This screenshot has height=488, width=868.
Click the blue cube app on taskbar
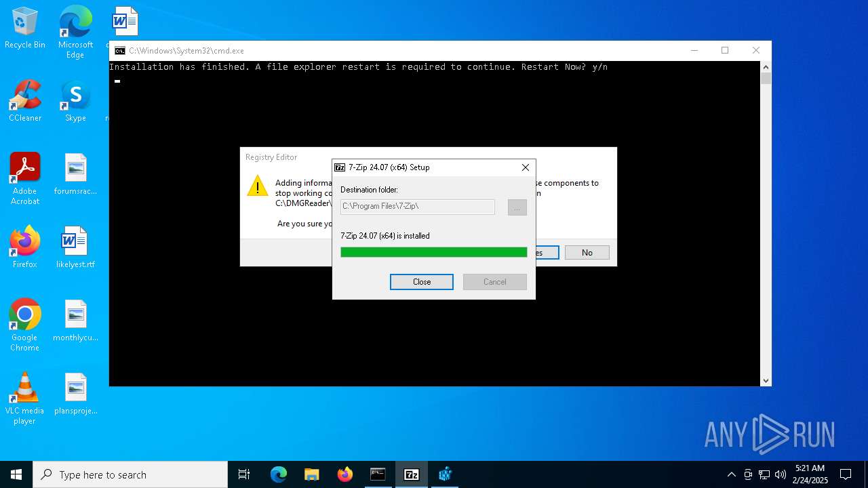point(445,474)
